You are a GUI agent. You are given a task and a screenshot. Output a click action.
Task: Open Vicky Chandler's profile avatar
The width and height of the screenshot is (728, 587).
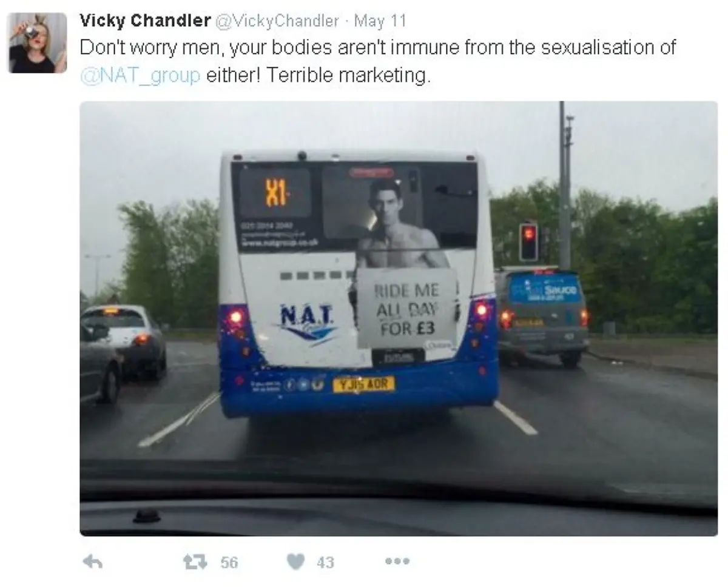(38, 42)
